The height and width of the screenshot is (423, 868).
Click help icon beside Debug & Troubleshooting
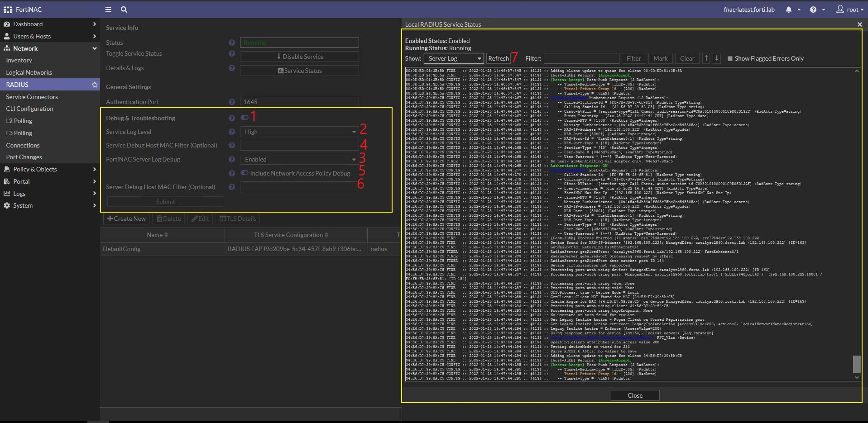[232, 118]
